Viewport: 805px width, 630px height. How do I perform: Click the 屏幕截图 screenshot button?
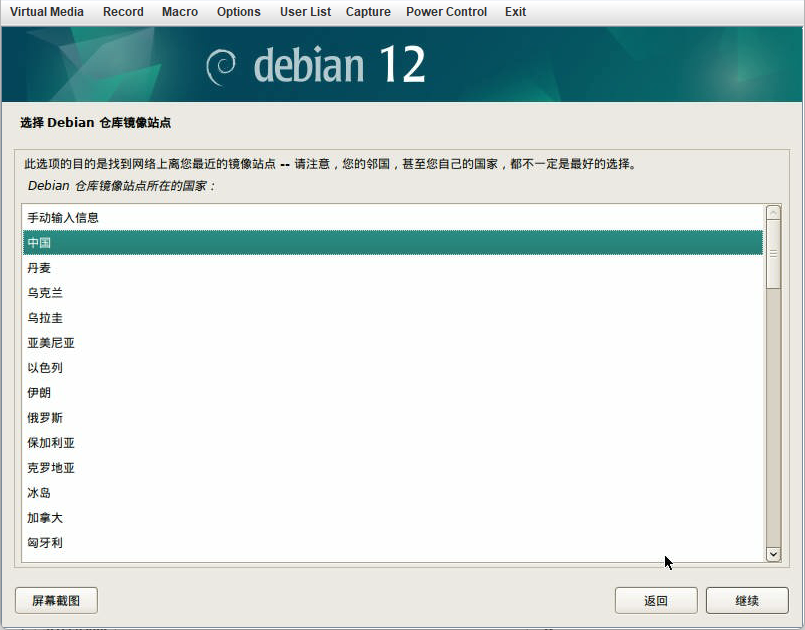coord(55,600)
